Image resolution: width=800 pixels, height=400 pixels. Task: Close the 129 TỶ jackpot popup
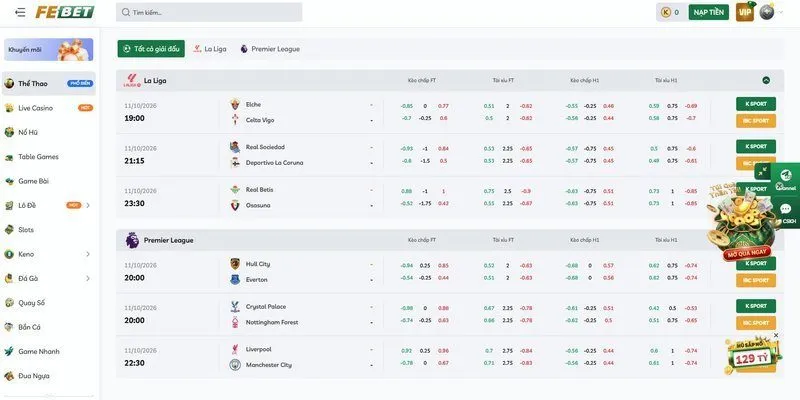776,335
